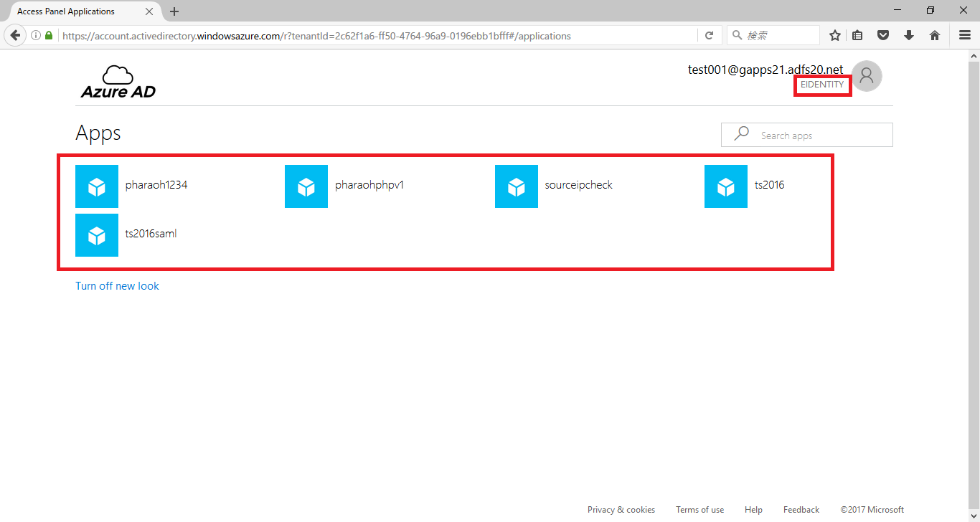980x522 pixels.
Task: Close the Access Panel Applications tab
Action: pos(150,11)
